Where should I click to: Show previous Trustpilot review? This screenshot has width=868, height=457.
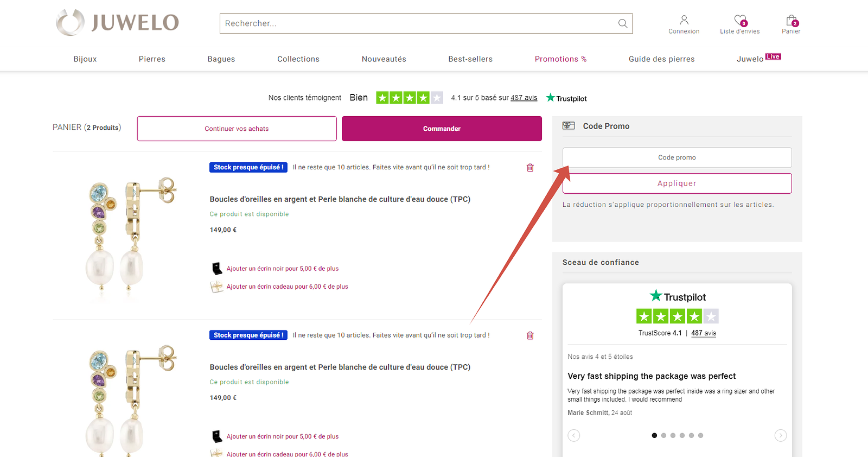574,435
